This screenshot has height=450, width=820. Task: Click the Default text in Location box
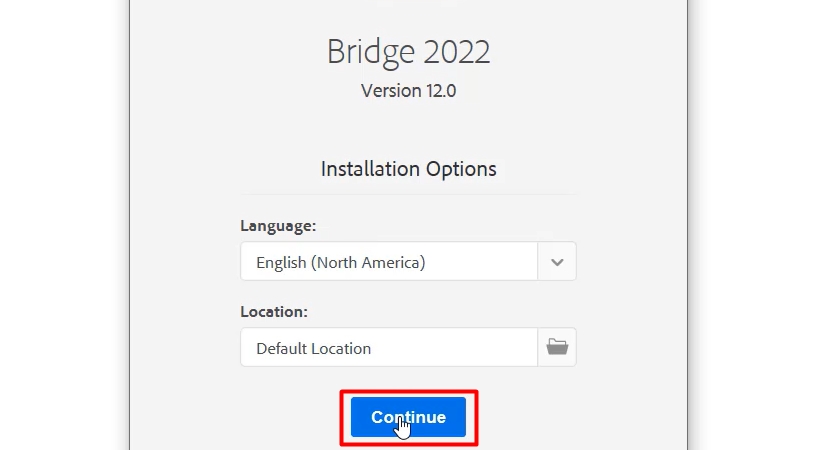tap(282, 349)
